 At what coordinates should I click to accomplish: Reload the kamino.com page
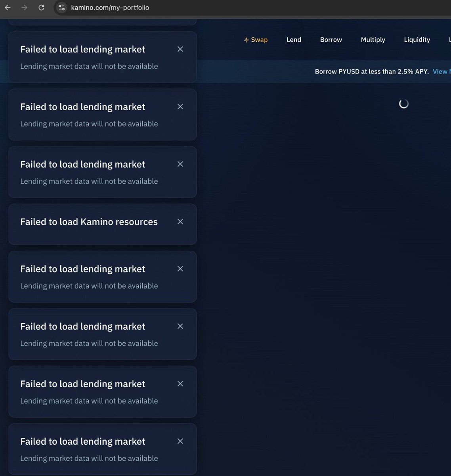pyautogui.click(x=41, y=8)
